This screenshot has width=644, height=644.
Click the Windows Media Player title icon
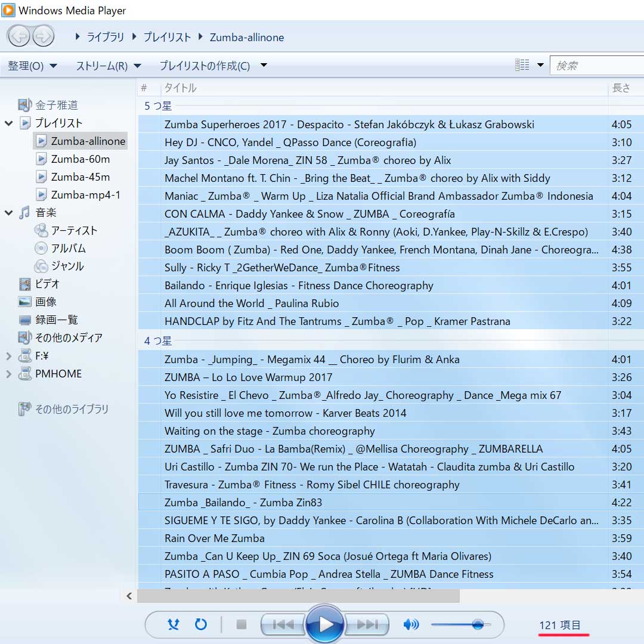[8, 10]
